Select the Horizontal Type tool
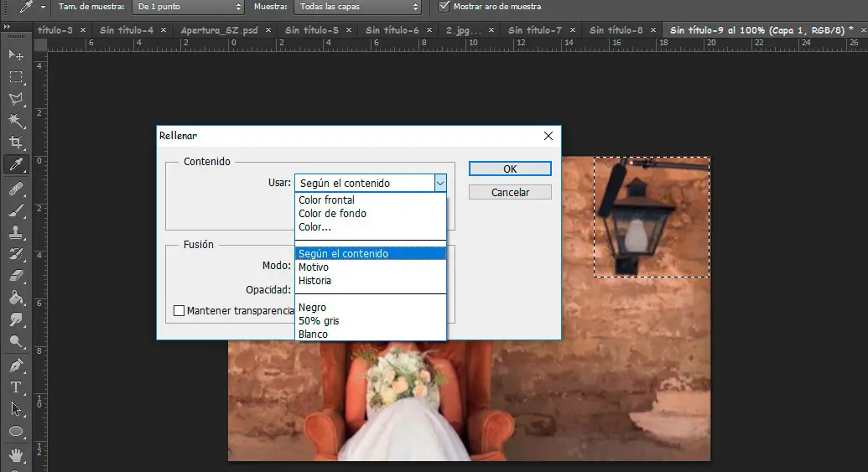This screenshot has width=868, height=472. click(15, 387)
